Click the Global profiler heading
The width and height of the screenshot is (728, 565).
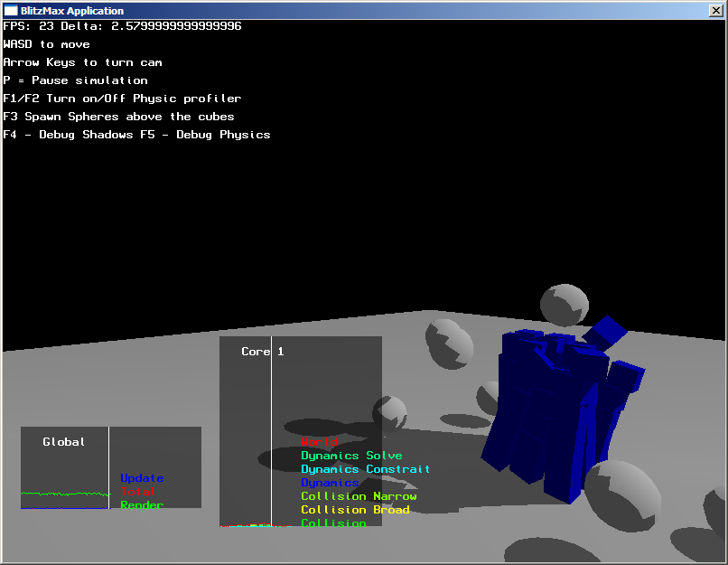[x=64, y=442]
